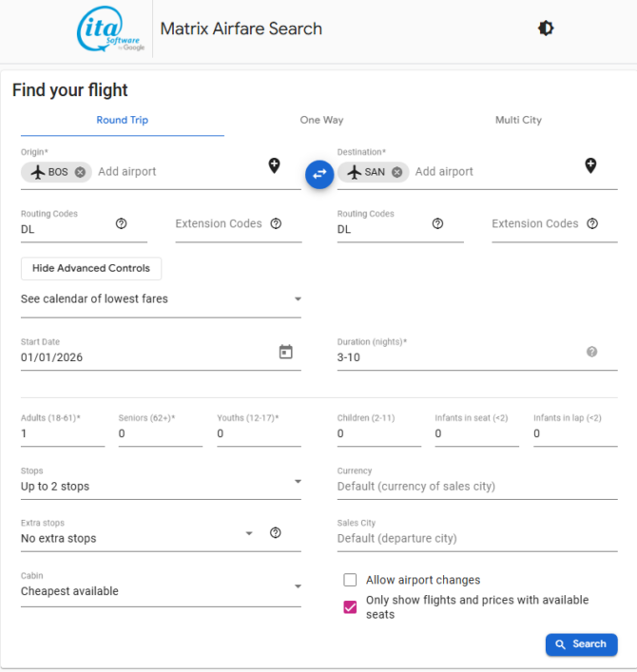Open the Cabin dropdown

tap(160, 590)
